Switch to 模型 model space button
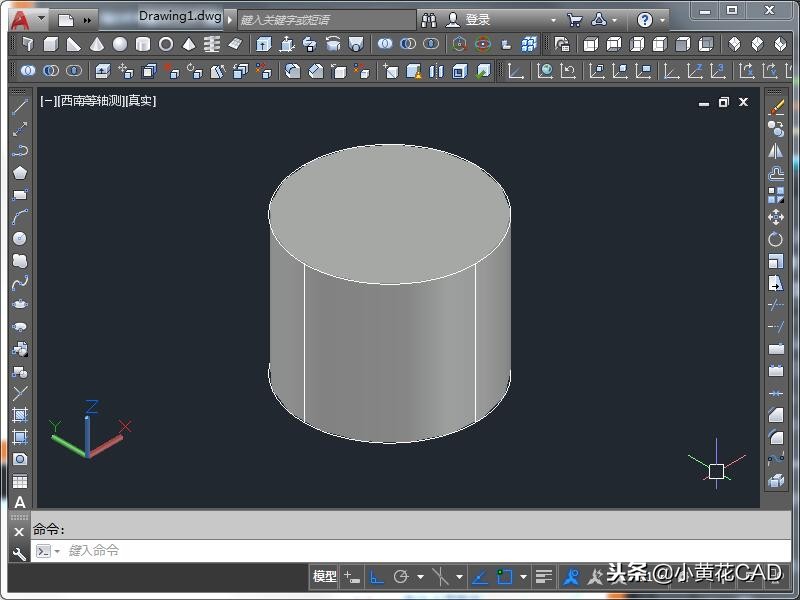Viewport: 800px width, 600px height. point(325,577)
